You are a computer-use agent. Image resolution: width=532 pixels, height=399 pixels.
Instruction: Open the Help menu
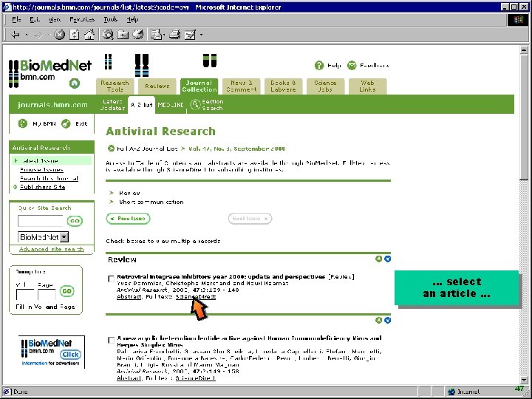click(x=132, y=19)
